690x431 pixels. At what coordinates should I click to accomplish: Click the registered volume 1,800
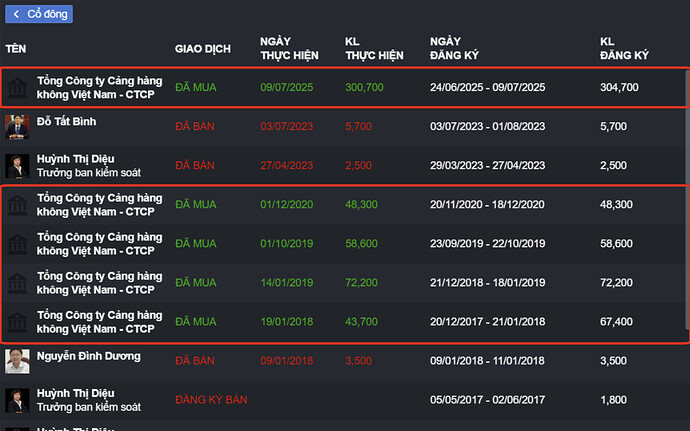pyautogui.click(x=613, y=400)
